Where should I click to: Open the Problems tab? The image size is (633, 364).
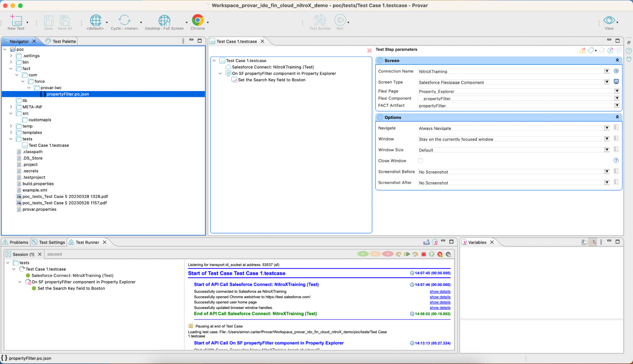pyautogui.click(x=16, y=242)
